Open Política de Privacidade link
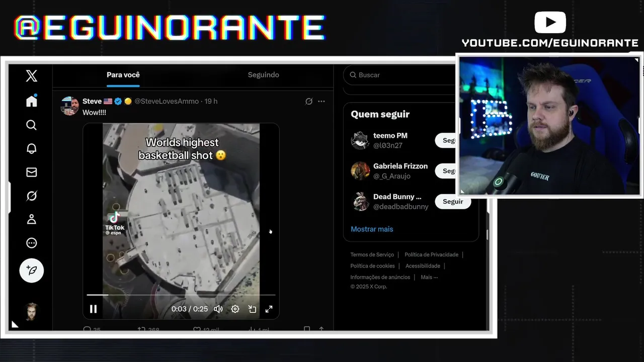The image size is (644, 362). coord(432,255)
